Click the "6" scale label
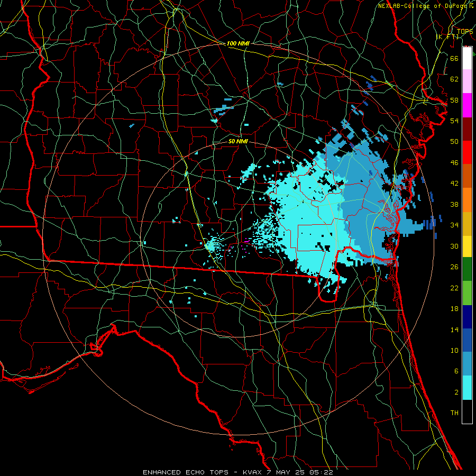Viewport: 476px width, 476px height. (x=456, y=371)
